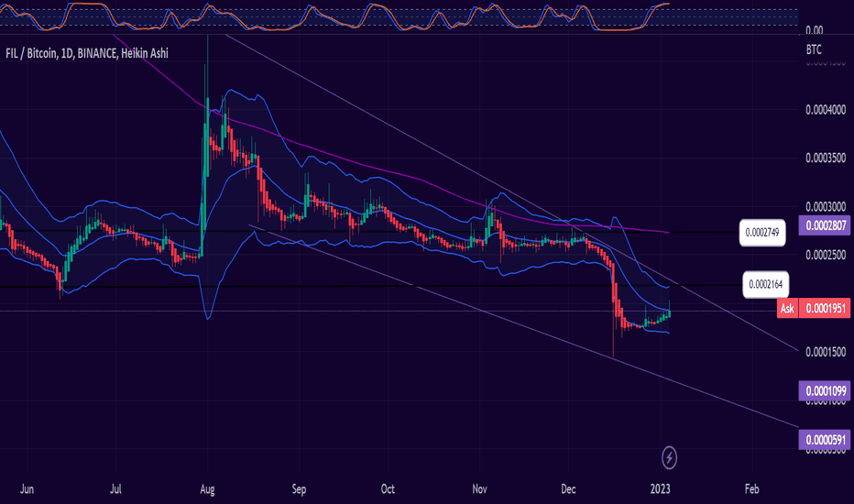The height and width of the screenshot is (504, 854).
Task: Click the 0.00 oscillator scale value
Action: [x=815, y=30]
